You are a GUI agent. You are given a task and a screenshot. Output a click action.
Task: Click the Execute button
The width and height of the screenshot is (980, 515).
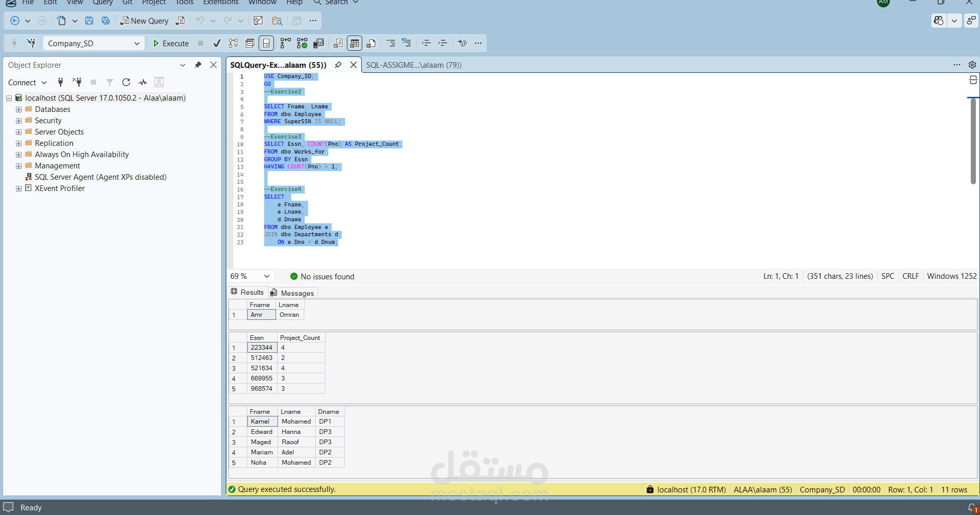click(170, 43)
